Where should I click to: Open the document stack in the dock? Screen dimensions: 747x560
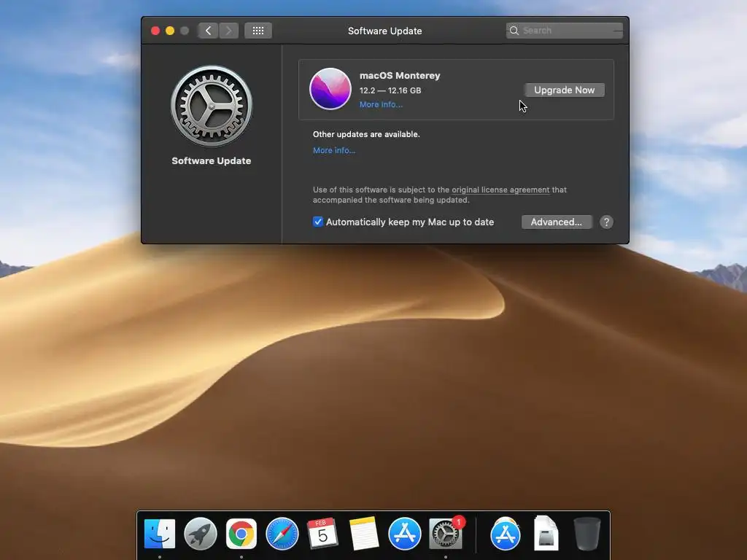pos(546,533)
